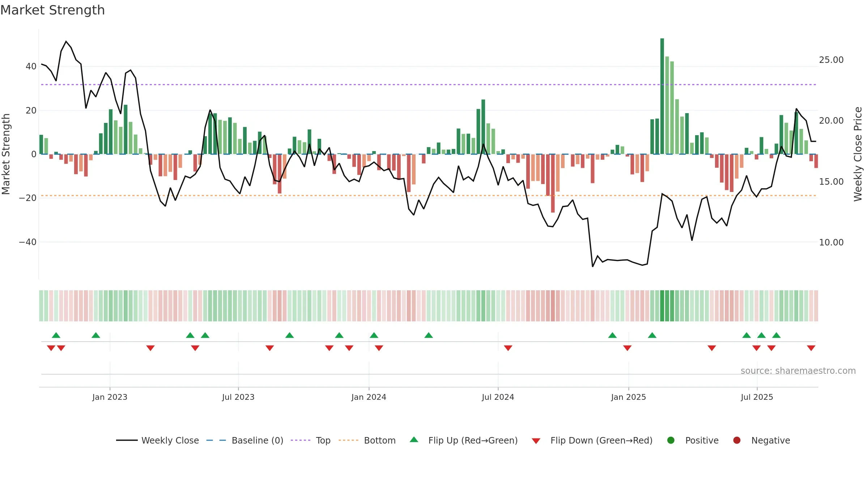
Task: Click the Jul 2023 axis label
Action: 238,397
